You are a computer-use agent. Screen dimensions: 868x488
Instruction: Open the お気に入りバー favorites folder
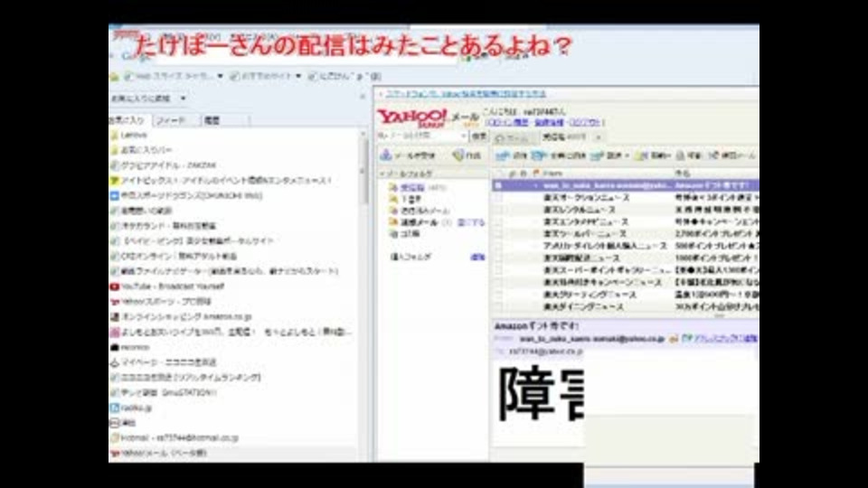click(141, 150)
